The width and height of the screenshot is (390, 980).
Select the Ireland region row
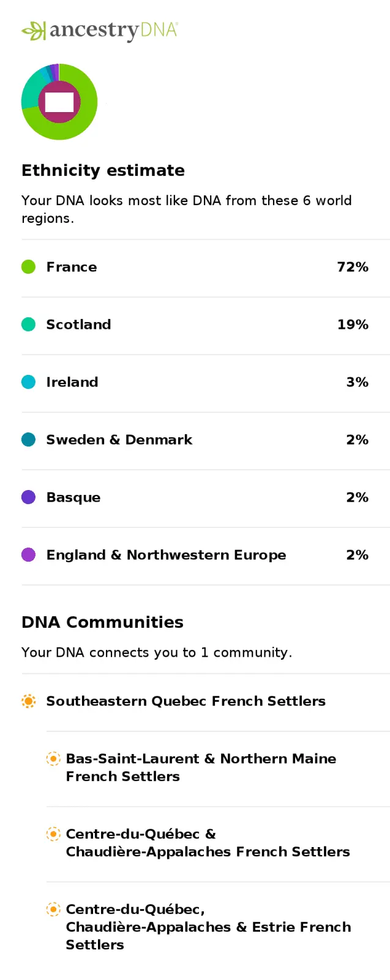pyautogui.click(x=72, y=382)
